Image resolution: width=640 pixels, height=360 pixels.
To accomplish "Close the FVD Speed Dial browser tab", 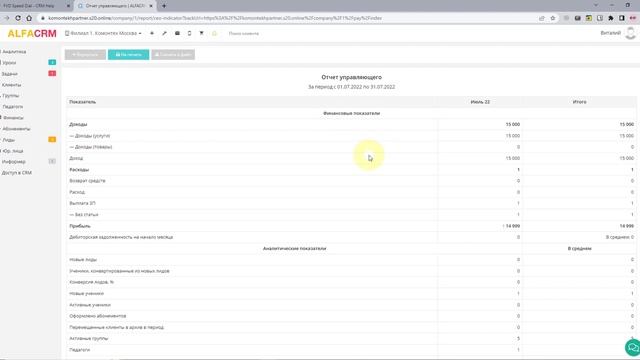I will point(68,6).
